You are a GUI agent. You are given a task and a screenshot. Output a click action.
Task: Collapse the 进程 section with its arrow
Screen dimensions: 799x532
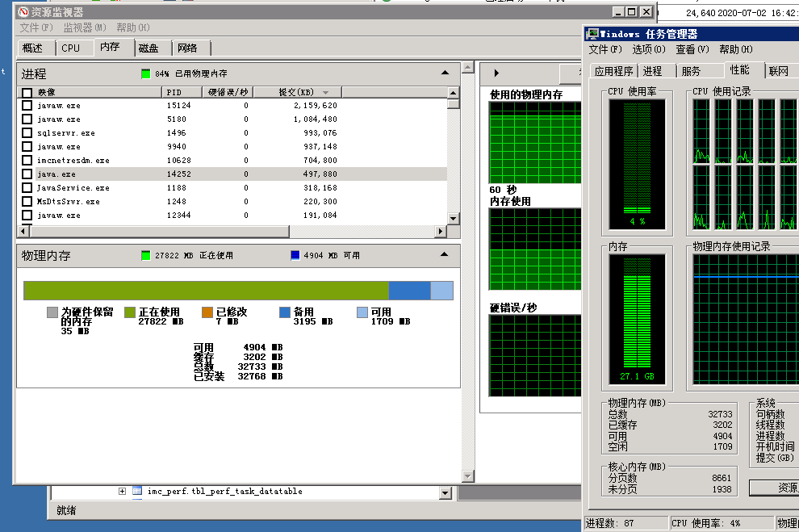coord(445,73)
